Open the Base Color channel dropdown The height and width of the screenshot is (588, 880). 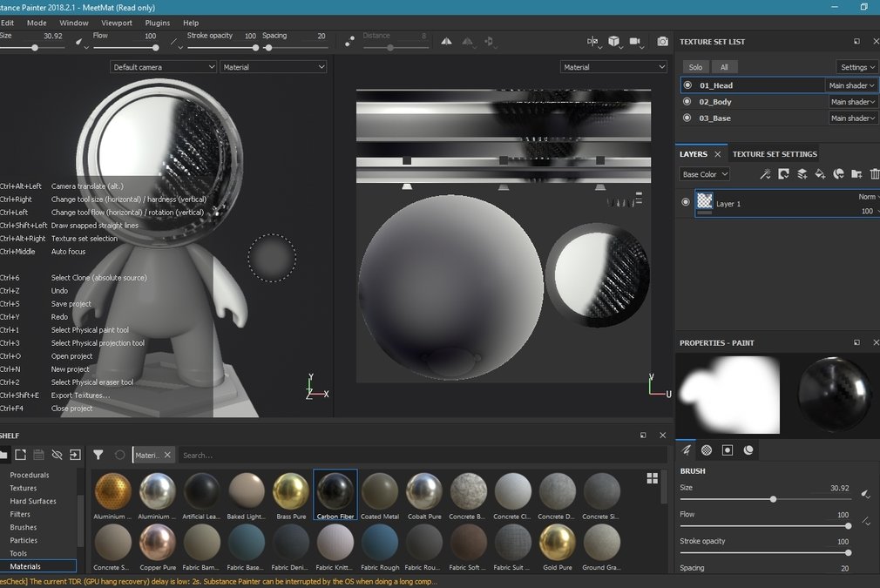(x=704, y=174)
